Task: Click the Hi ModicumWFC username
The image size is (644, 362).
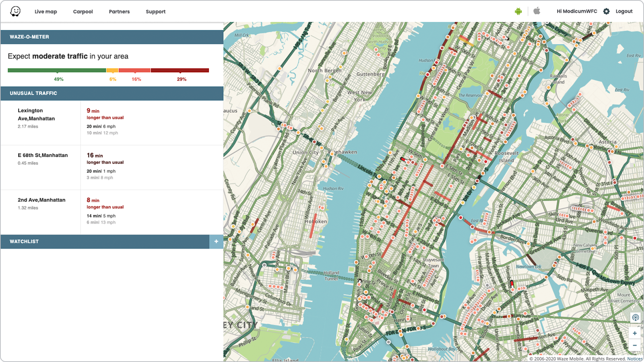Action: [x=577, y=11]
